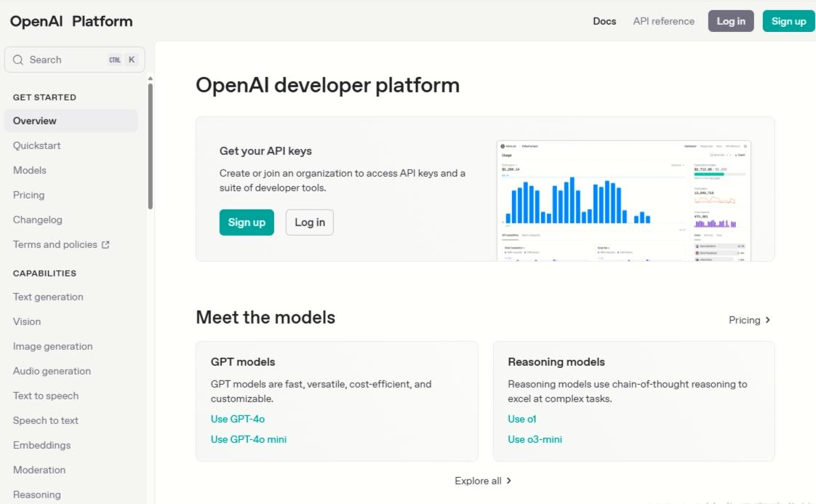Image resolution: width=816 pixels, height=504 pixels.
Task: Select the Reasoning capability entry
Action: pyautogui.click(x=36, y=495)
